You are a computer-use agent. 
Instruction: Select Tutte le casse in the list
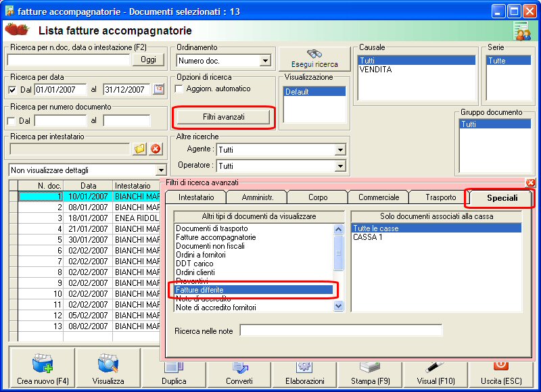click(436, 228)
